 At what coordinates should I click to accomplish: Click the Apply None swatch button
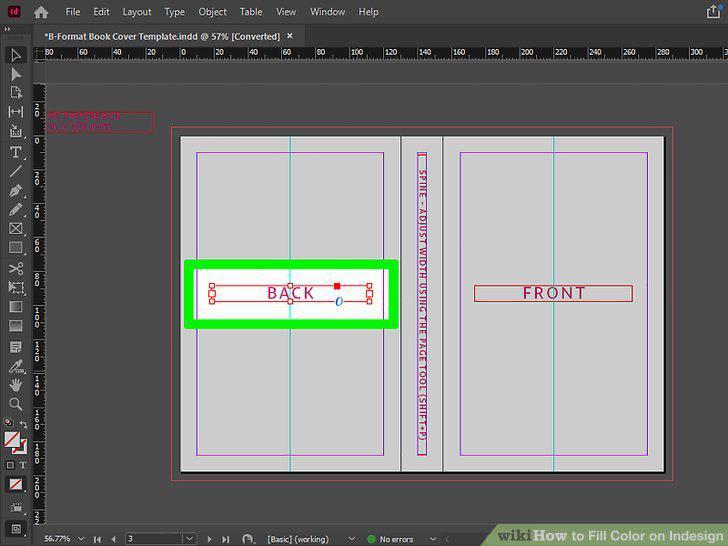click(15, 485)
